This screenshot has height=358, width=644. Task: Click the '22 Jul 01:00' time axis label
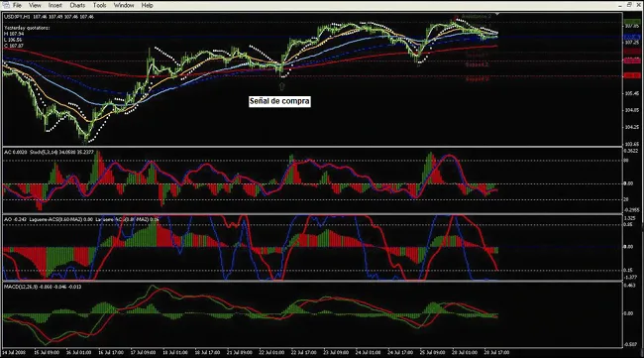coord(271,353)
